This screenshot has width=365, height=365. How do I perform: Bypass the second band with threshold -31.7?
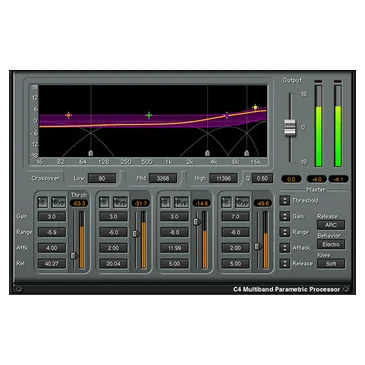[x=120, y=202]
